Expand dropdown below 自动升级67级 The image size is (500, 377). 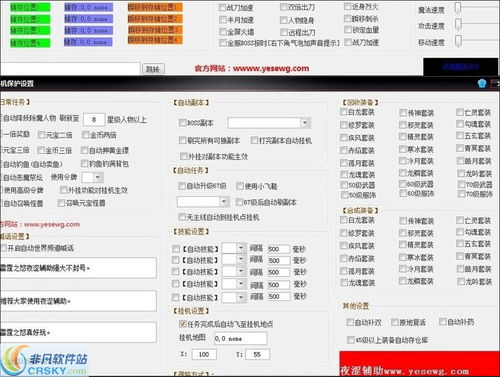(x=224, y=201)
